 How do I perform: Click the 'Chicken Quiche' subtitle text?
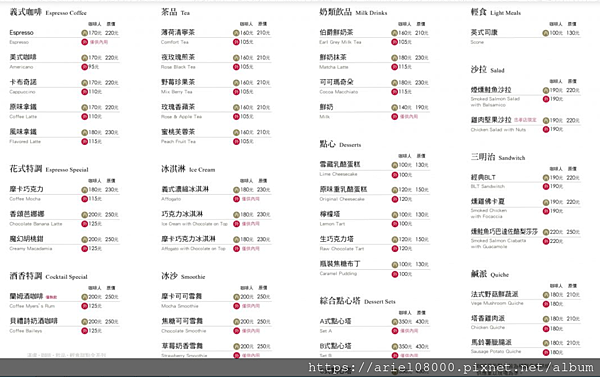pos(488,327)
